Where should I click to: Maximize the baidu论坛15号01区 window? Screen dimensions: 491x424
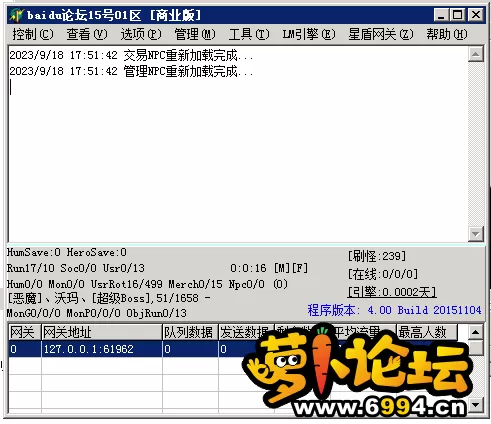457,15
